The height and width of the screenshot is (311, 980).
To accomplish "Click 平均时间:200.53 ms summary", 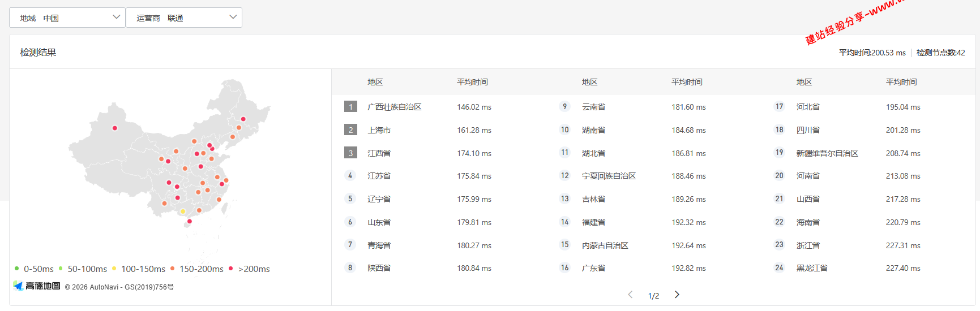I will 872,53.
